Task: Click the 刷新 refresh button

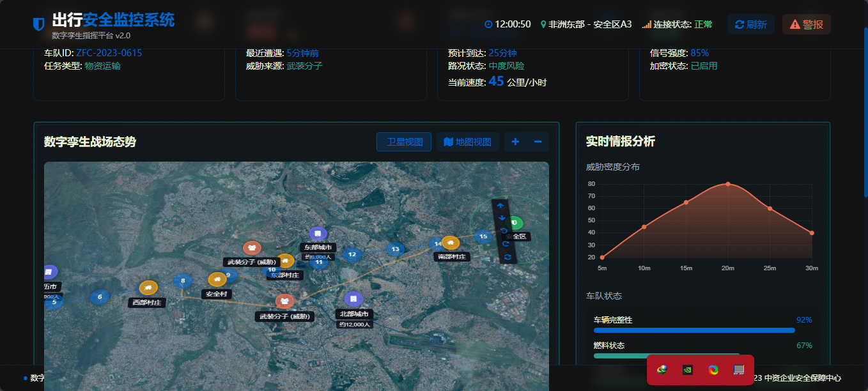Action: [750, 24]
